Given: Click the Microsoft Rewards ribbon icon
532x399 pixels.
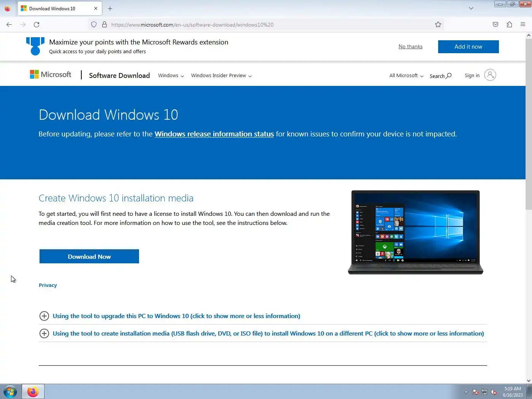Looking at the screenshot, I should point(35,46).
